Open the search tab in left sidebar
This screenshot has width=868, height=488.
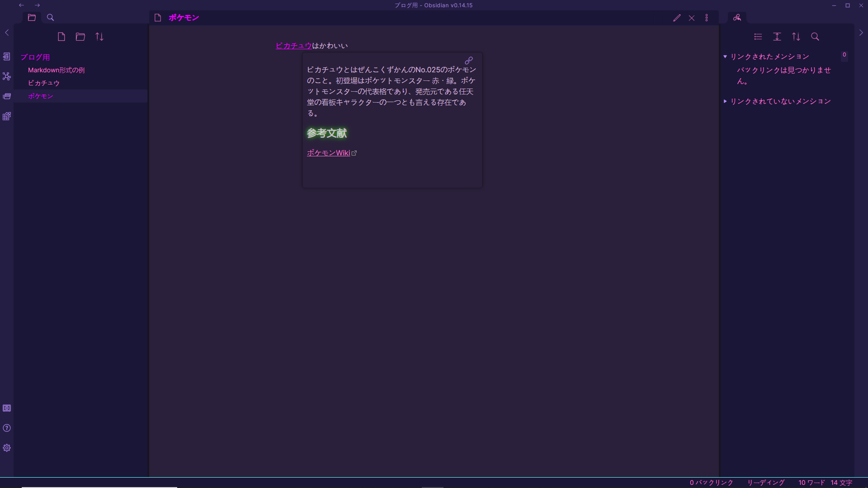51,18
